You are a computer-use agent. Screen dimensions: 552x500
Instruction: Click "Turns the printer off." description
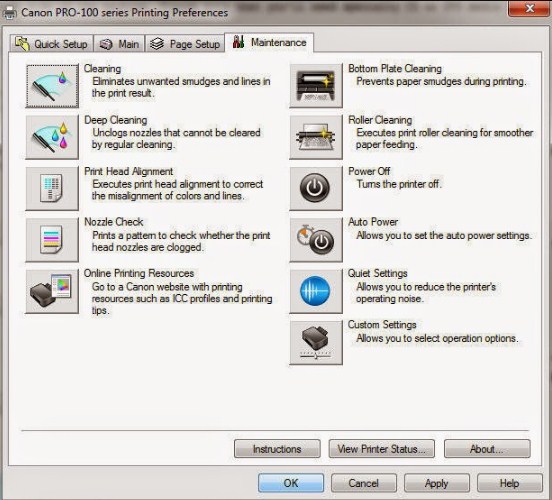[x=399, y=184]
